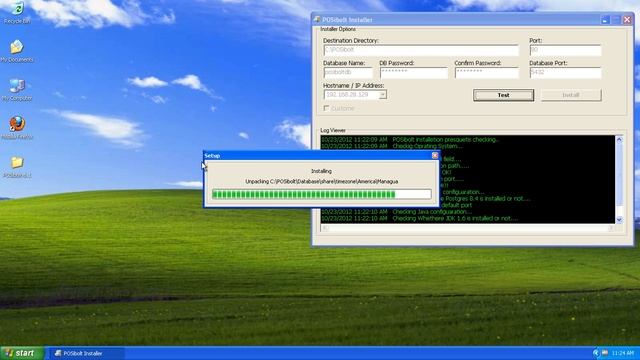Click log line 'POSibolt installation presiquets checking'
The image size is (640, 360).
(410, 140)
